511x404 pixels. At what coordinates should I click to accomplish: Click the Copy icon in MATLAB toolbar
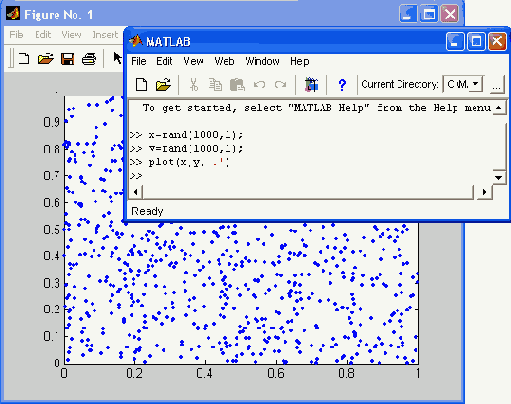coord(215,85)
